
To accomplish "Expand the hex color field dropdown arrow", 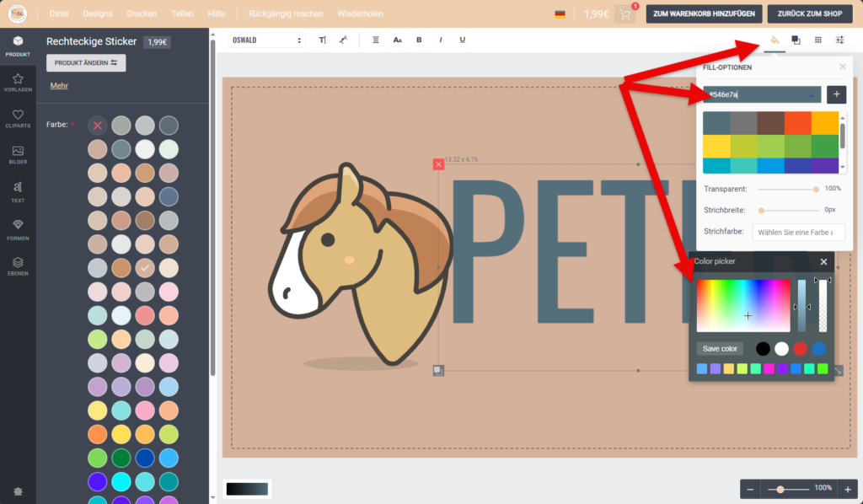I will tap(812, 95).
